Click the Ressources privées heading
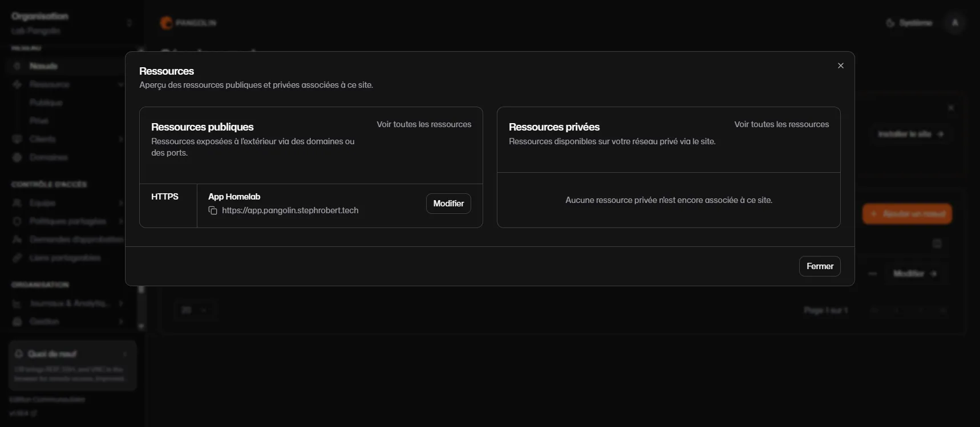 (554, 127)
